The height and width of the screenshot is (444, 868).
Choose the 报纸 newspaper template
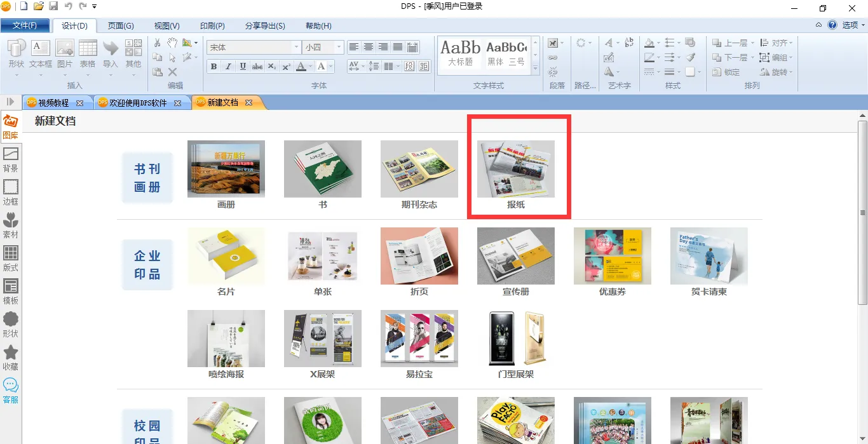[x=515, y=175]
